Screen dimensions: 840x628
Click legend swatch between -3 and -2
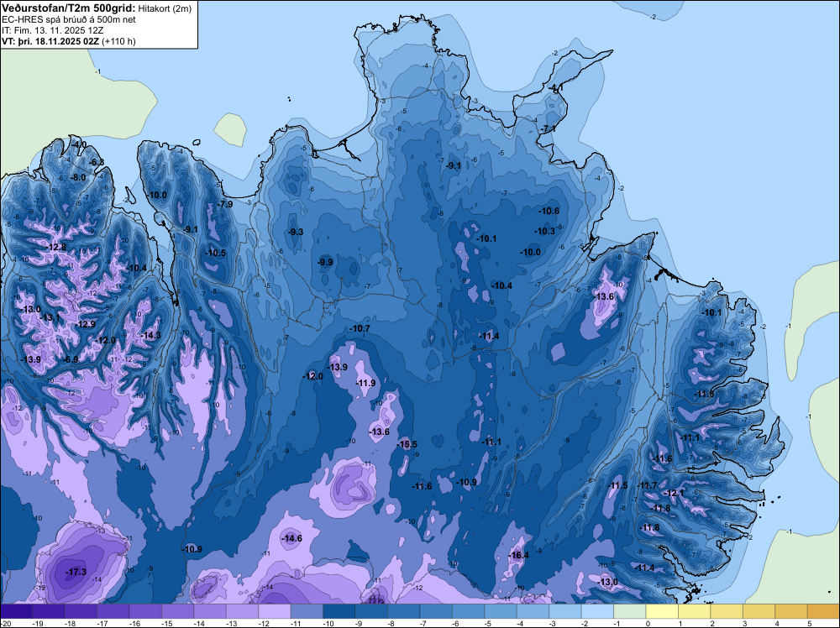(565, 611)
